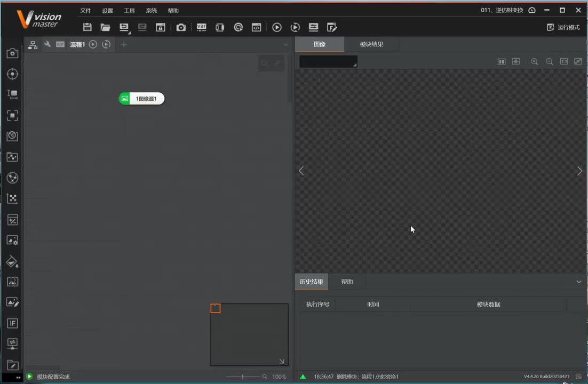Image resolution: width=588 pixels, height=384 pixels.
Task: Switch to the 图像 tab
Action: pos(320,44)
